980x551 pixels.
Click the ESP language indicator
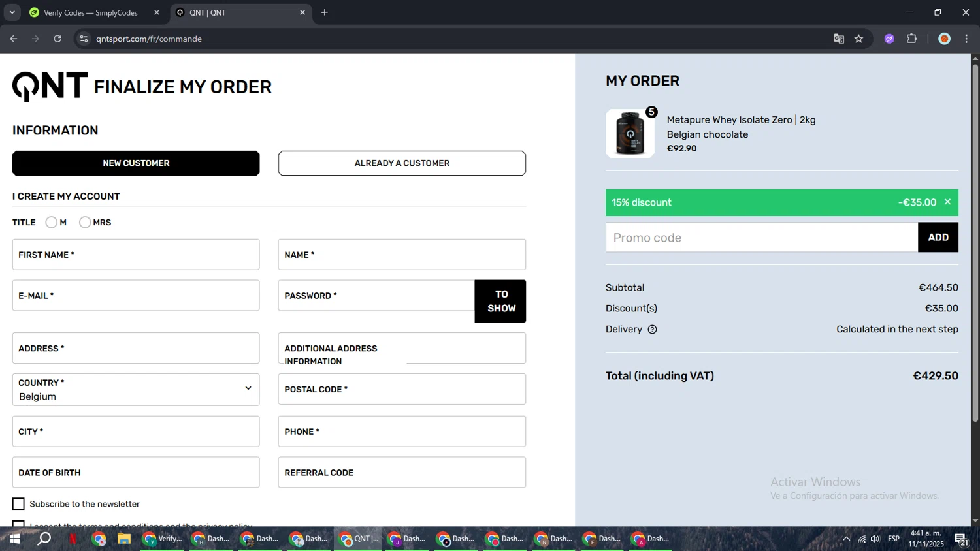point(894,539)
